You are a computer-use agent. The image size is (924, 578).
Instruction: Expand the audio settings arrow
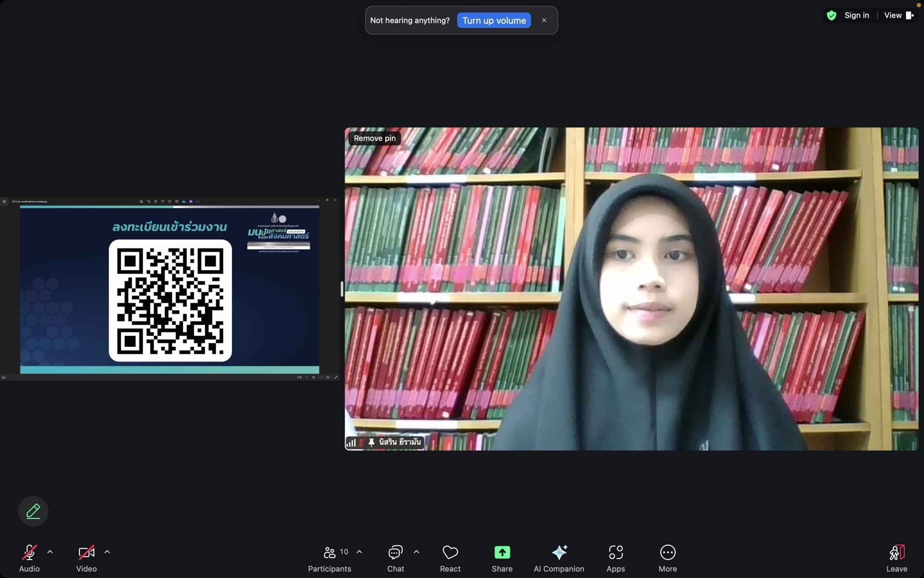50,552
